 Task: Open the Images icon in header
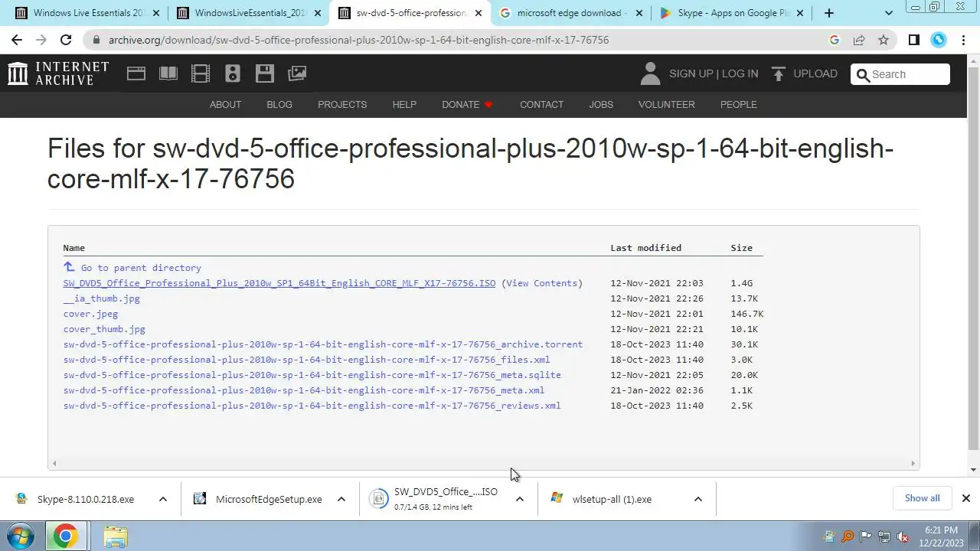tap(297, 73)
